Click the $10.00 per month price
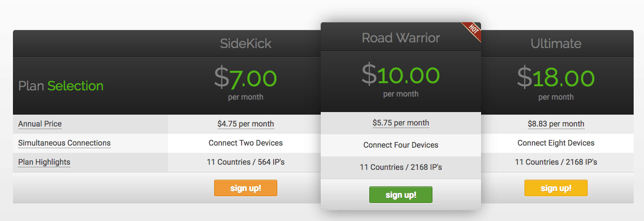This screenshot has height=221, width=644. coord(401,79)
